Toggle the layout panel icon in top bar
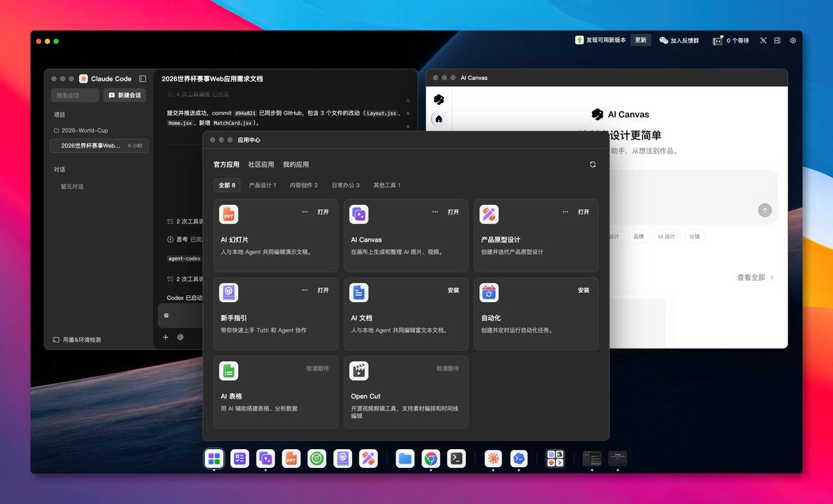 [x=777, y=40]
